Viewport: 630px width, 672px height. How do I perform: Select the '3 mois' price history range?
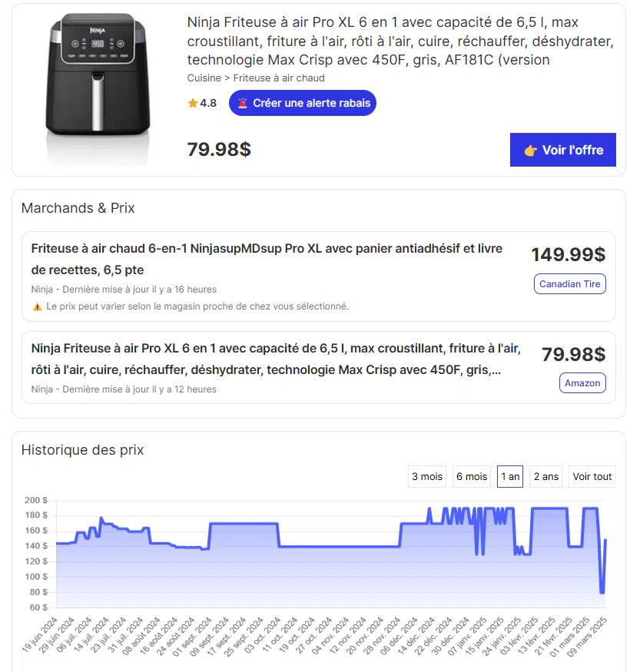coord(427,477)
